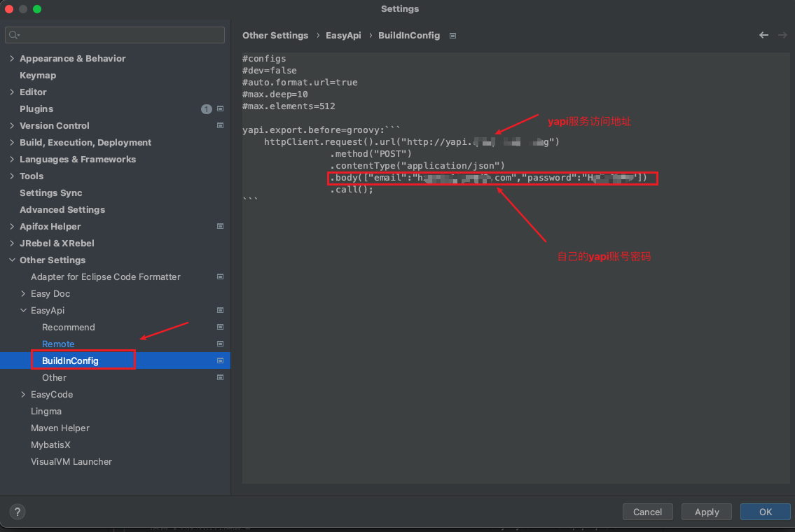Screen dimensions: 795x532
Task: Expand the EasyCode node
Action: tap(23, 394)
